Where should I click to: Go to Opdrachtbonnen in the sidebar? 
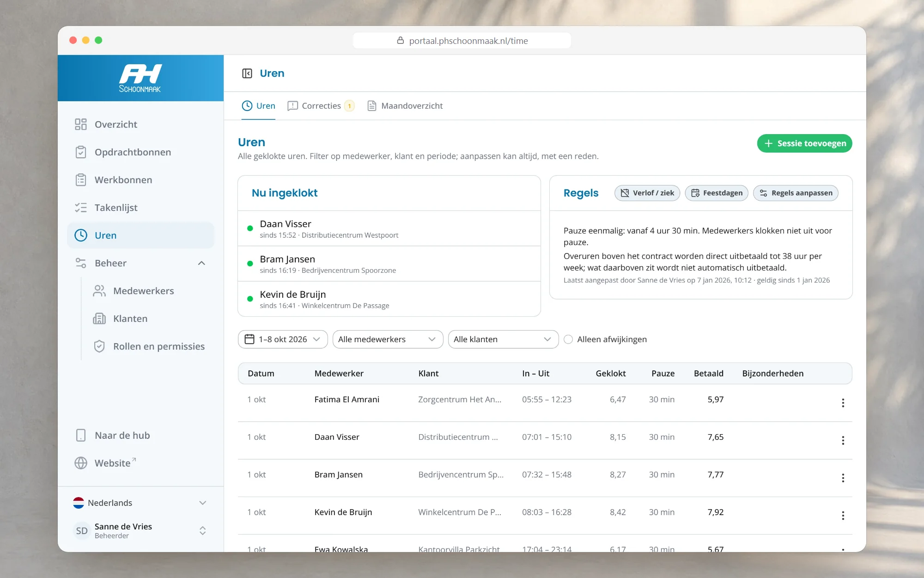click(141, 152)
